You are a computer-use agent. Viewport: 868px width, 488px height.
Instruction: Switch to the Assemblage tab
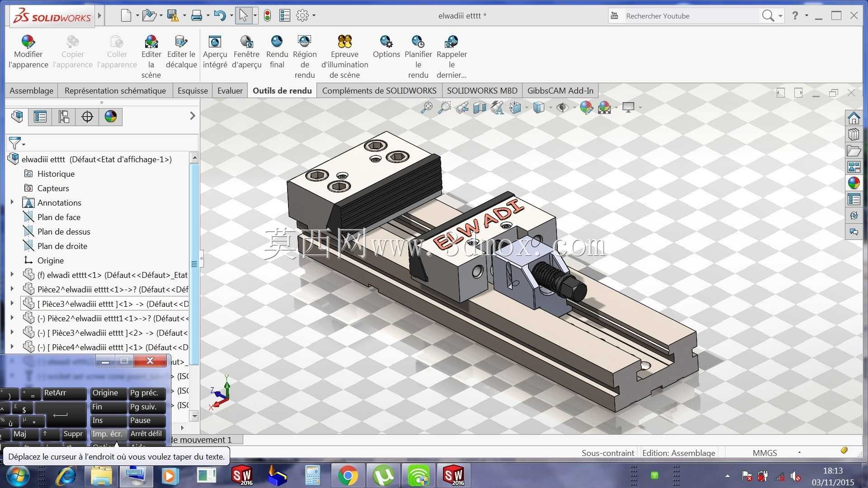pyautogui.click(x=31, y=90)
